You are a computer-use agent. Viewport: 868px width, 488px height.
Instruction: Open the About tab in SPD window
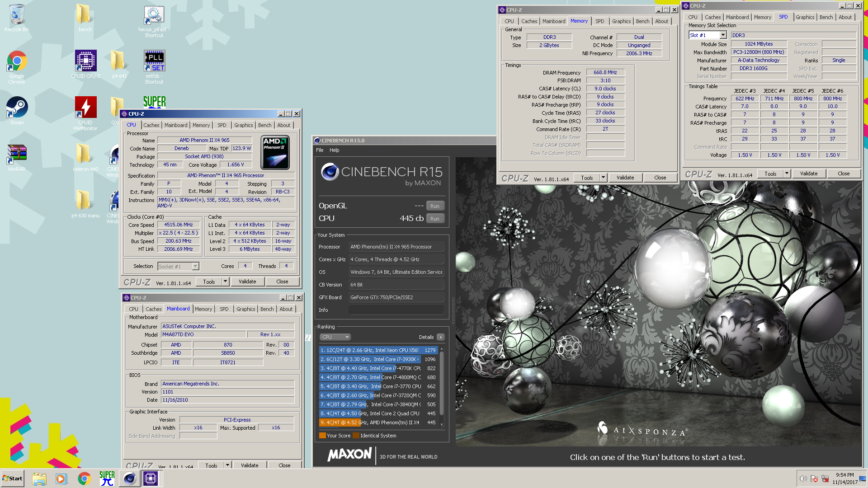[845, 17]
